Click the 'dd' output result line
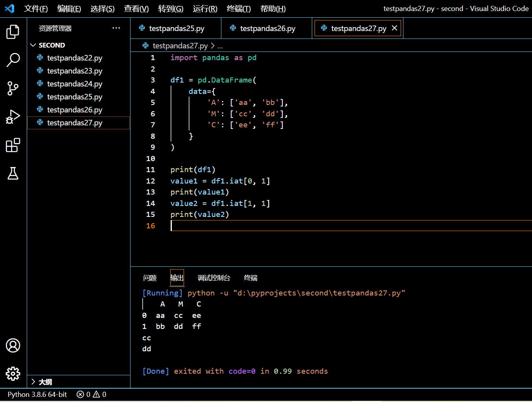The height and width of the screenshot is (402, 532). (147, 349)
